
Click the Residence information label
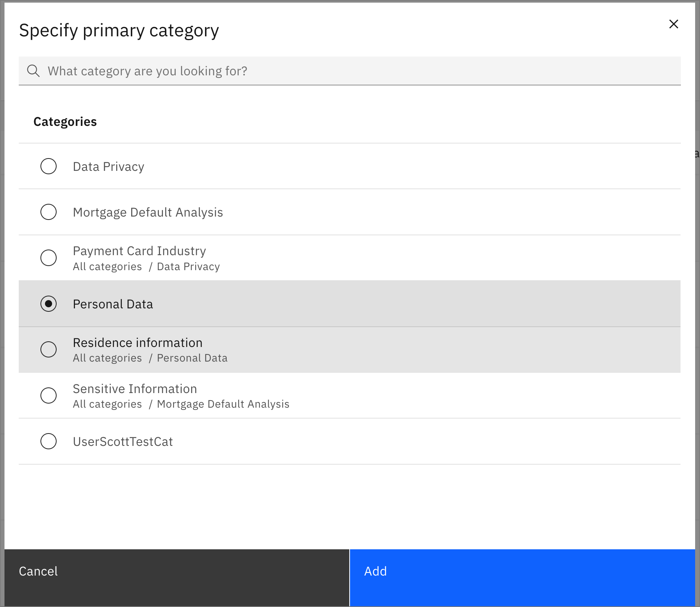click(138, 342)
